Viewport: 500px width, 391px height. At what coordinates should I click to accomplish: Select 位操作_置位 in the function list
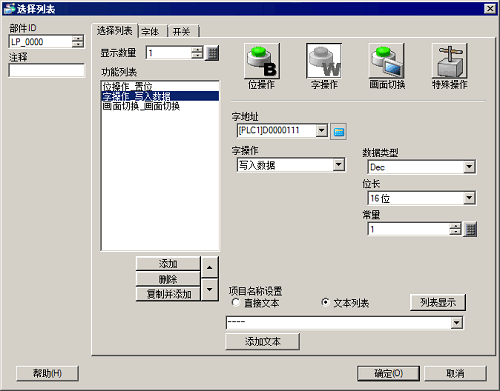(x=160, y=86)
